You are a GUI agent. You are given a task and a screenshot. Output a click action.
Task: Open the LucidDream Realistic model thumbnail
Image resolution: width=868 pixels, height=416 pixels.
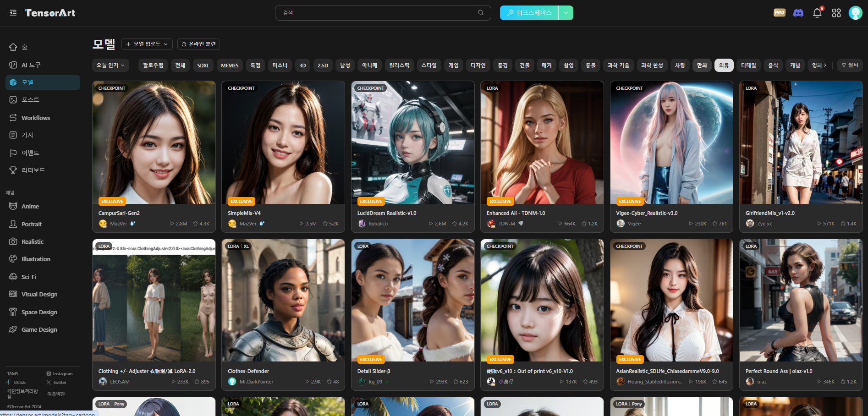pos(413,142)
